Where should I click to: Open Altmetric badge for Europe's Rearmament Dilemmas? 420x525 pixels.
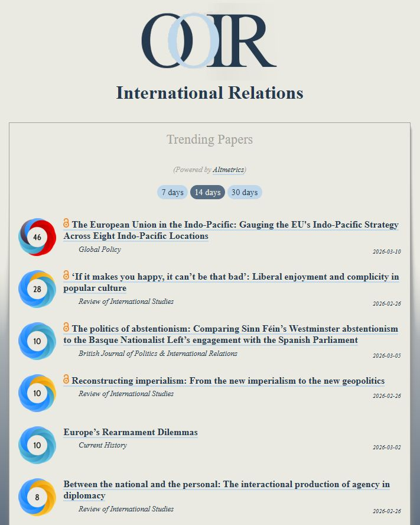(37, 445)
